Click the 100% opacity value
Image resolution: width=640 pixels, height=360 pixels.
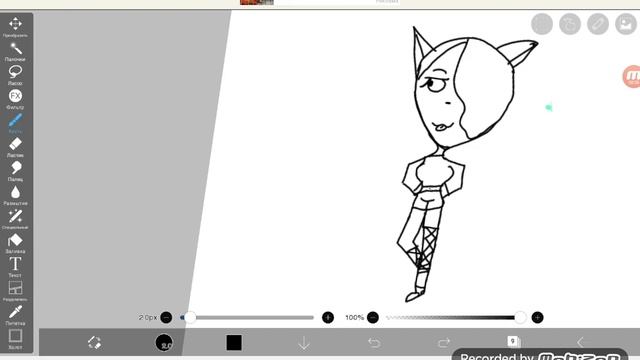pos(354,317)
